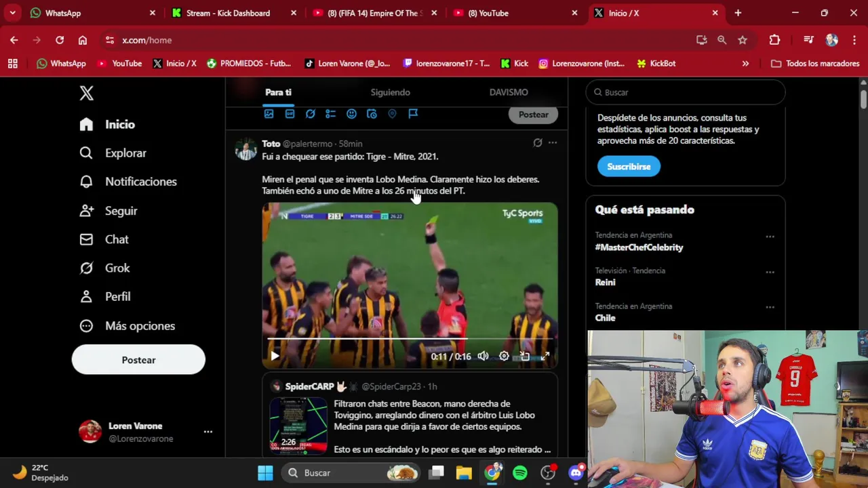Click the white Postear button in sidebar

[138, 360]
